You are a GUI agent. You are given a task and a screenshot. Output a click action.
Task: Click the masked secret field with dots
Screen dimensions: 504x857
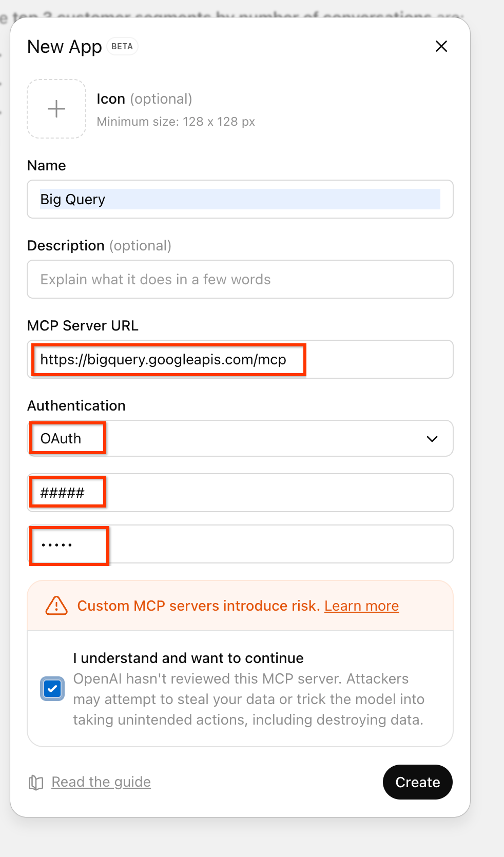(x=240, y=544)
